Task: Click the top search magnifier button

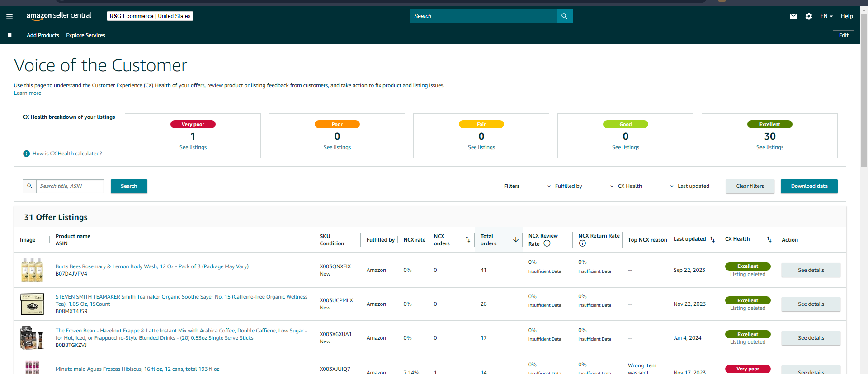Action: [x=564, y=16]
